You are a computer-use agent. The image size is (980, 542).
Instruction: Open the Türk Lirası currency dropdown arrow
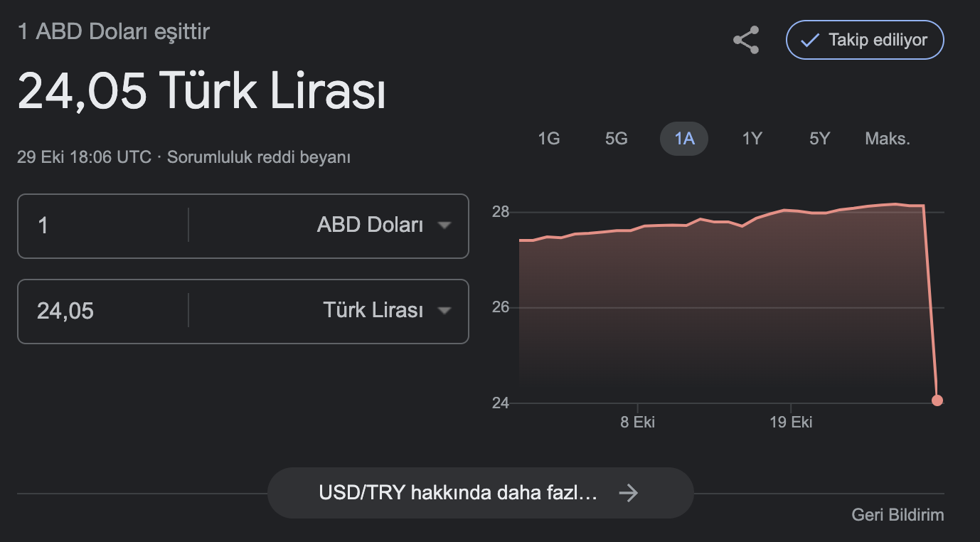(444, 311)
